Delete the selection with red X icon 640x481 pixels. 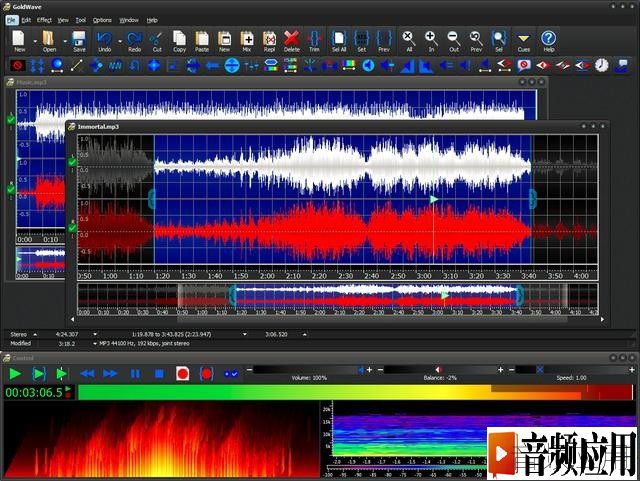(x=291, y=41)
